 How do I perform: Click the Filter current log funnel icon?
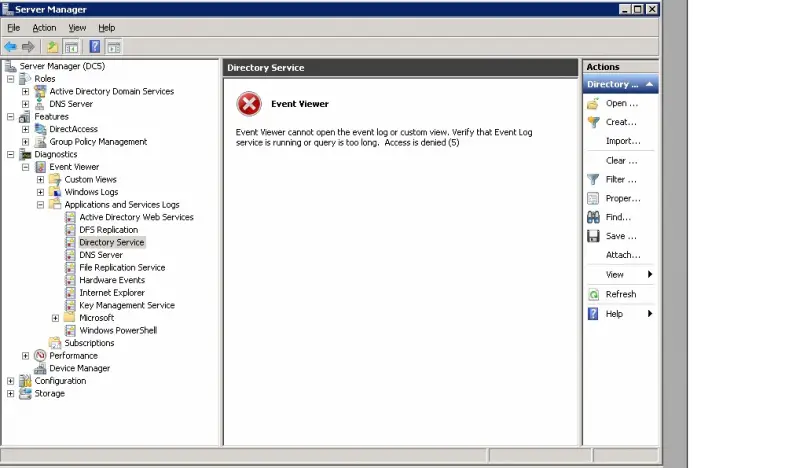pos(593,180)
